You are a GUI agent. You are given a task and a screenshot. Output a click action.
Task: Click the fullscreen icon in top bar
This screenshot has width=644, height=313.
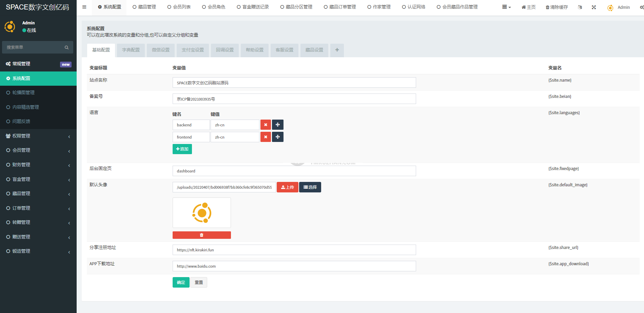click(x=593, y=7)
